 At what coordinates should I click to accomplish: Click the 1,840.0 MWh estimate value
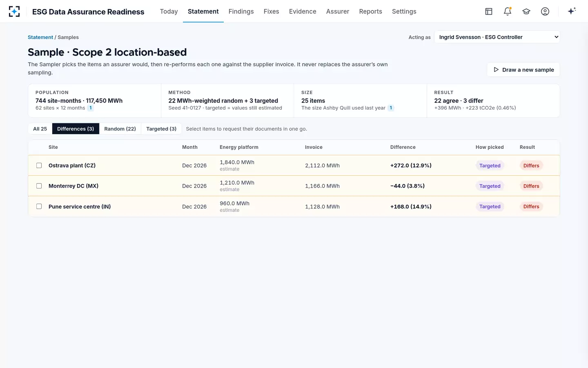coord(237,162)
